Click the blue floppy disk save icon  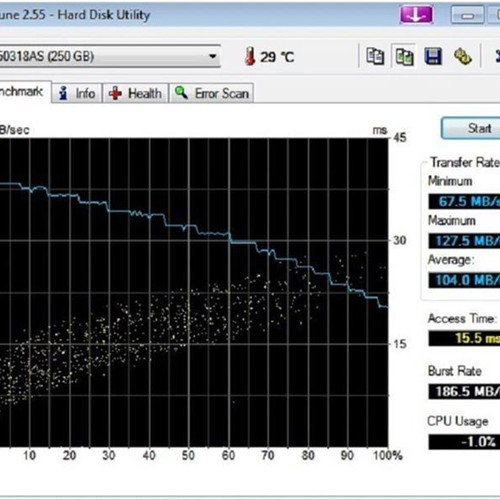pos(433,56)
